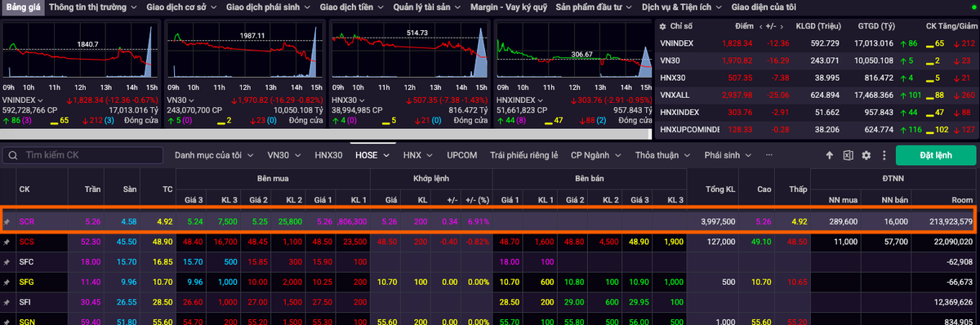Toggle the pin on the SFG row
Viewport: 980px width, 325px height.
(7, 282)
